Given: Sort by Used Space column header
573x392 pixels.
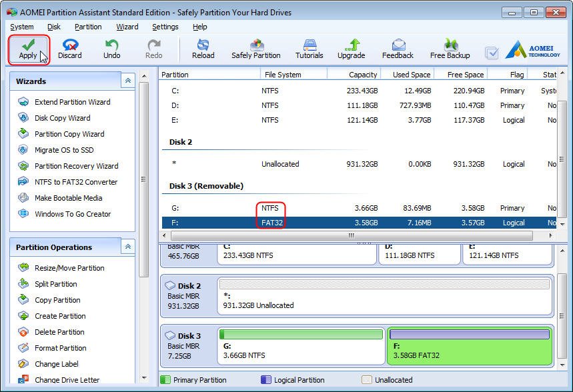Looking at the screenshot, I should pyautogui.click(x=408, y=75).
